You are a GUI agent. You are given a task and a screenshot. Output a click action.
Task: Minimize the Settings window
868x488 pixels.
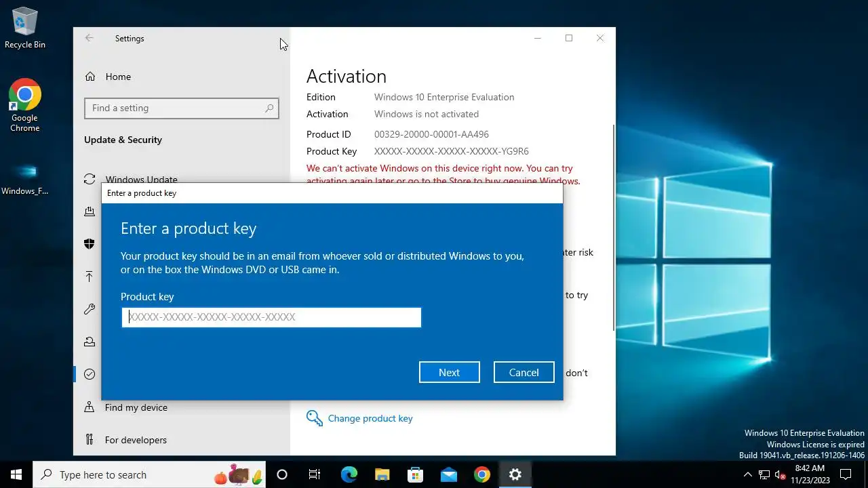pyautogui.click(x=538, y=39)
